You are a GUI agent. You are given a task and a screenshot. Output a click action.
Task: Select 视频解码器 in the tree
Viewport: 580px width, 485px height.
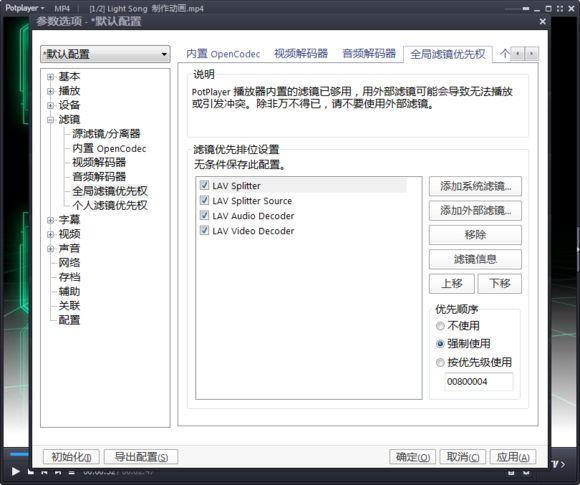click(99, 162)
